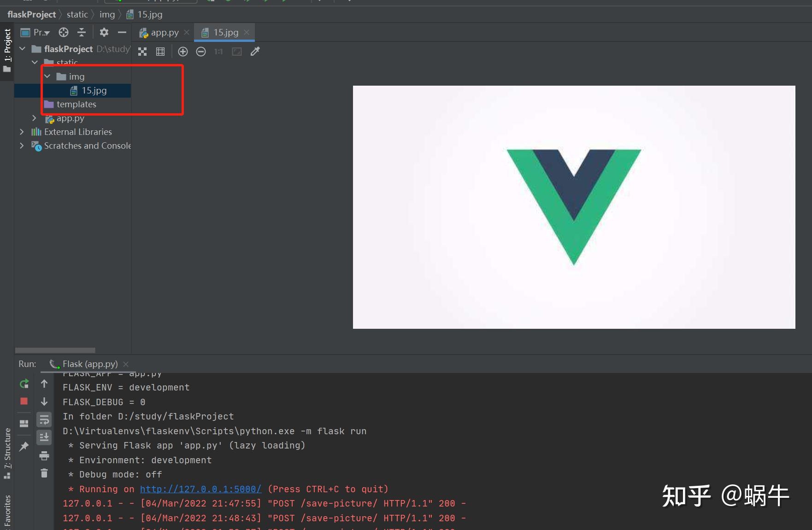Rerun the Flask application

click(x=24, y=384)
